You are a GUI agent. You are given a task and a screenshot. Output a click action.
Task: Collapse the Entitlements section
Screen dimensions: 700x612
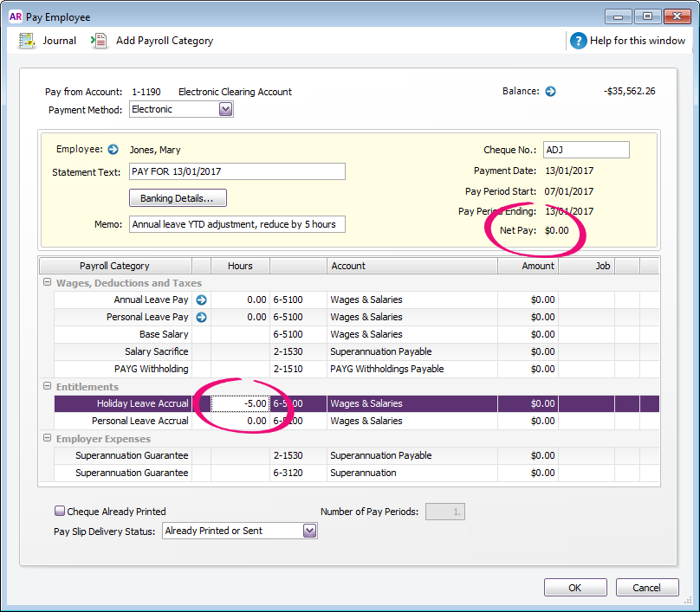point(48,386)
